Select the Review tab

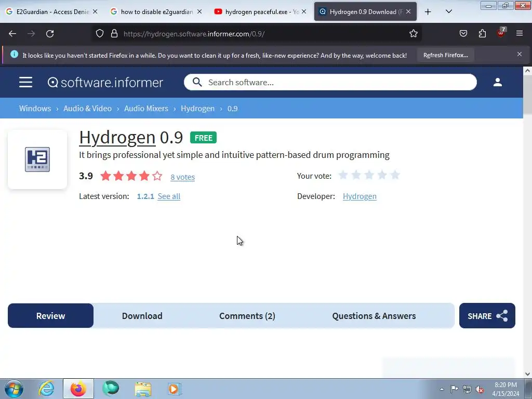[50, 316]
